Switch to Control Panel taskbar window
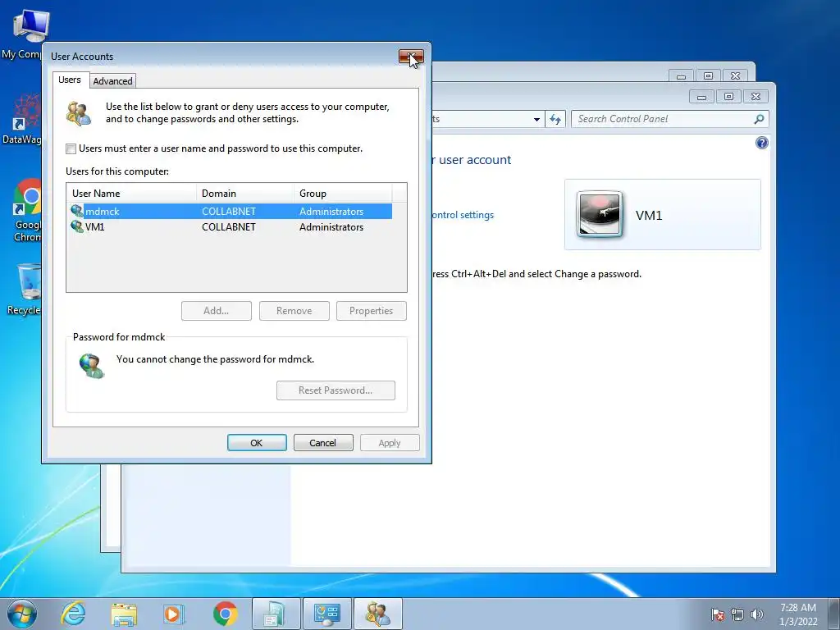This screenshot has width=840, height=630. tap(327, 614)
